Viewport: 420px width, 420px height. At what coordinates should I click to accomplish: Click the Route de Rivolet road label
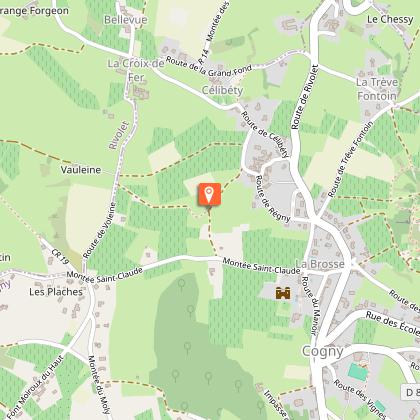pos(305,97)
